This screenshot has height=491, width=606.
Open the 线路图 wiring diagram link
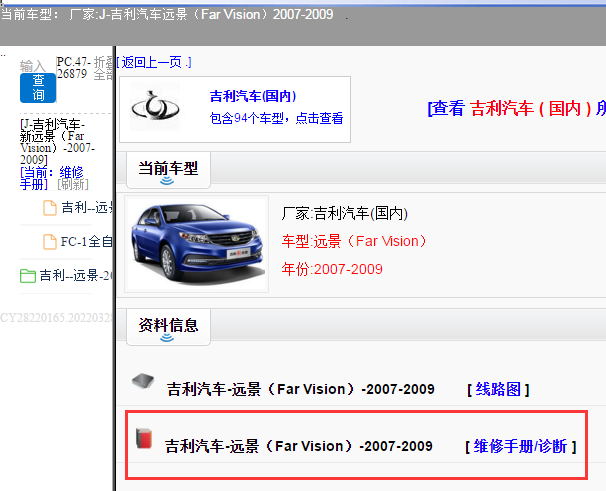coord(498,389)
